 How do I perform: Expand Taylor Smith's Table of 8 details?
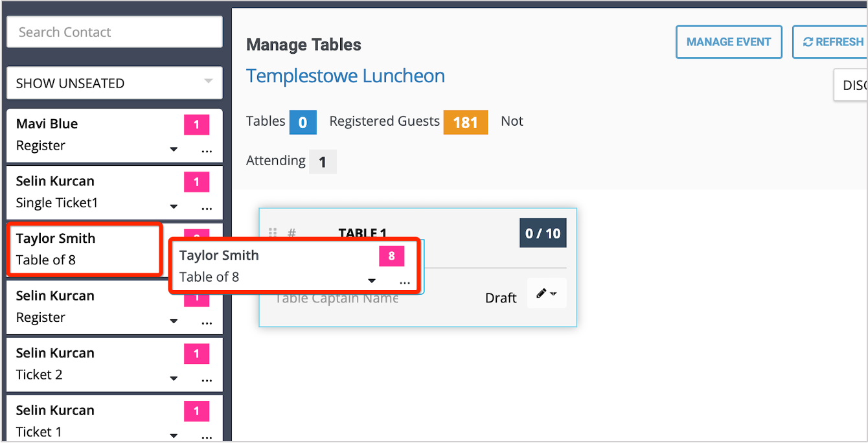371,281
